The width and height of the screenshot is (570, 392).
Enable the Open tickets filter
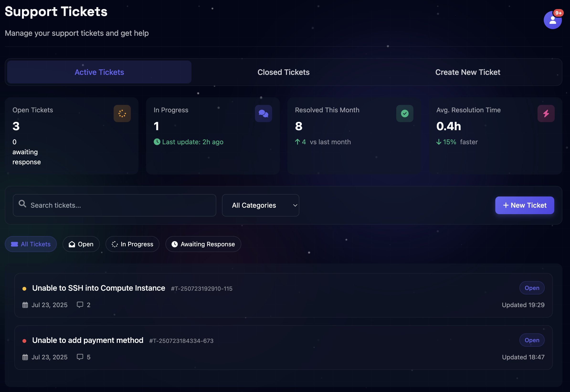(81, 244)
